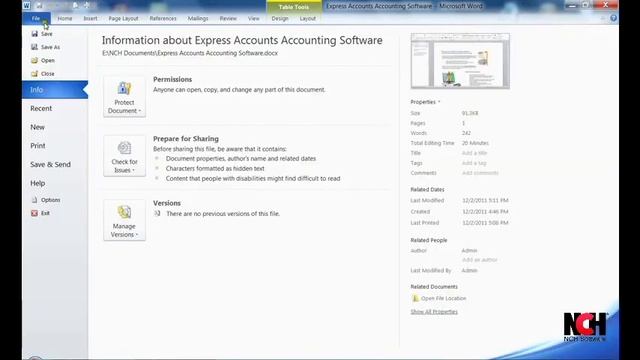This screenshot has height=360, width=640.
Task: Click the Add comments field
Action: (480, 173)
